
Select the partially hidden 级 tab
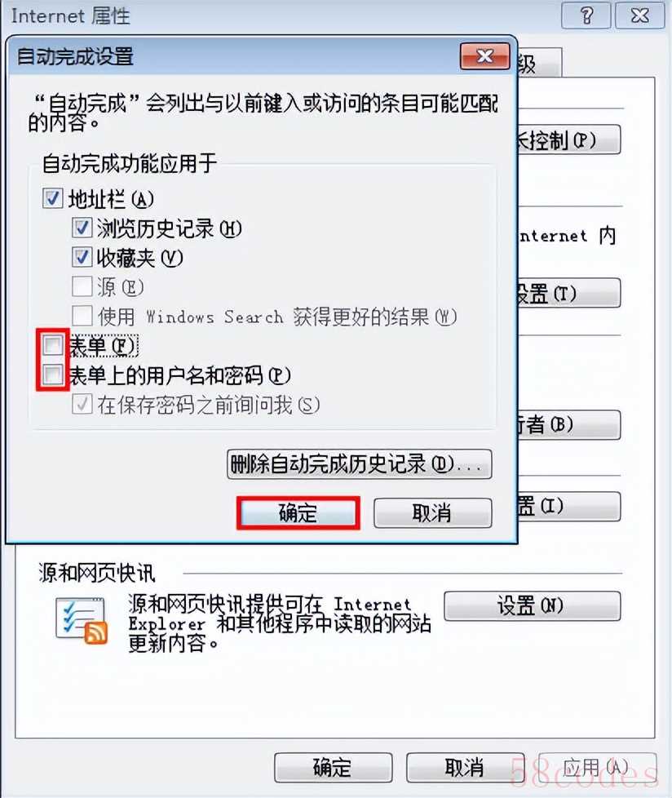click(539, 63)
